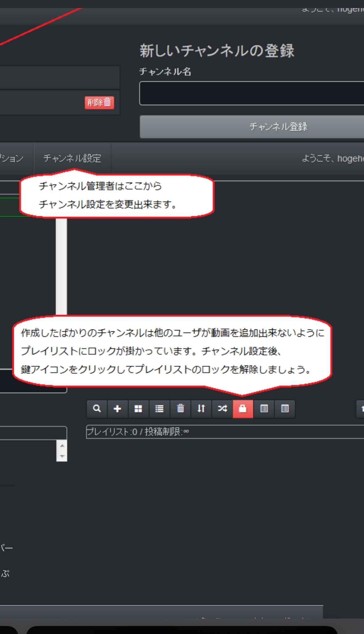Click the down arrow of the small scrollbar

click(62, 456)
